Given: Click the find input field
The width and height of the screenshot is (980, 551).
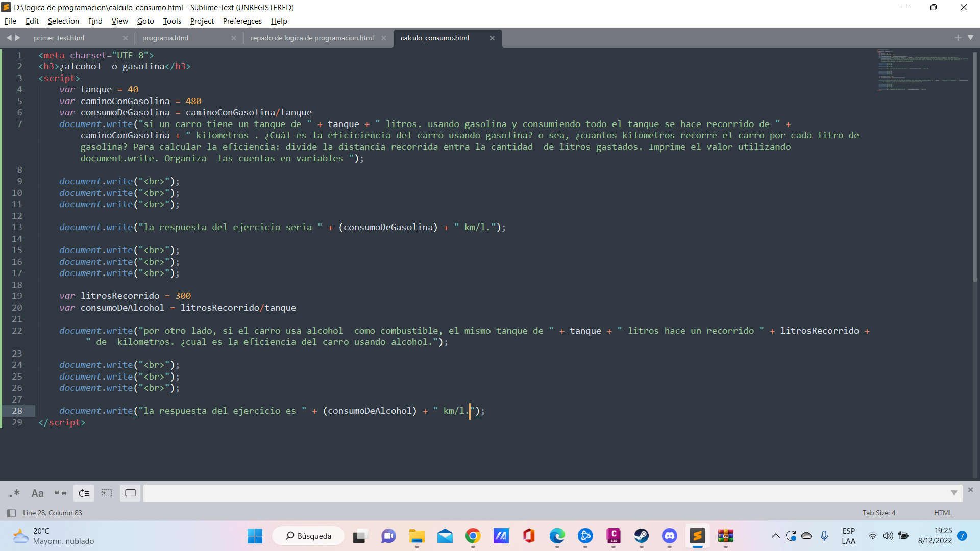Looking at the screenshot, I should 545,493.
